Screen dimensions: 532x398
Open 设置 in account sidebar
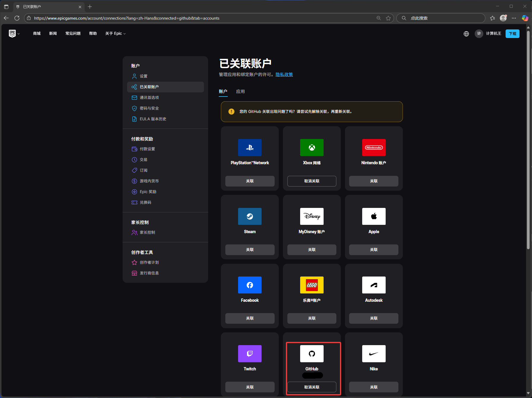[165, 76]
